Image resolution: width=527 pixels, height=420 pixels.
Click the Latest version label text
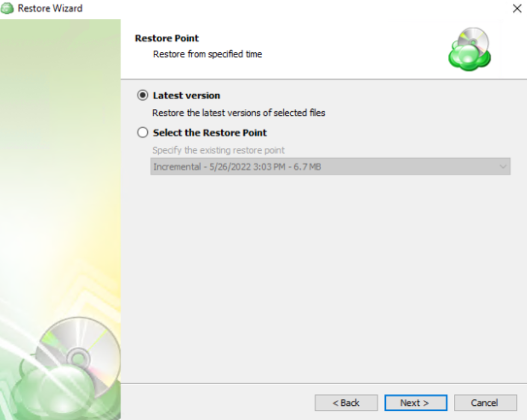click(186, 95)
